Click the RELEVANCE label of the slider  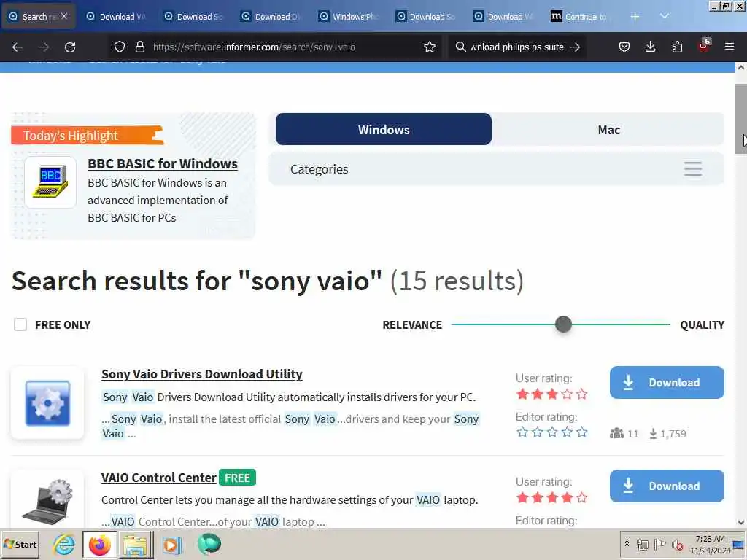click(412, 324)
